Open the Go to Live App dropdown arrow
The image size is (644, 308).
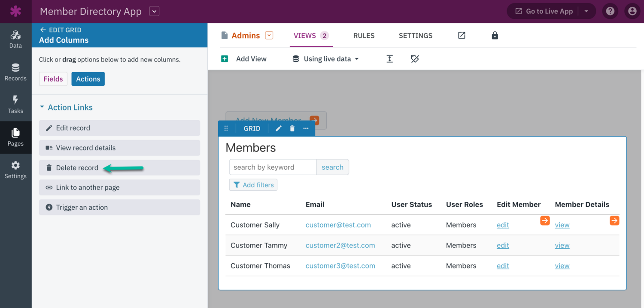[x=586, y=11]
